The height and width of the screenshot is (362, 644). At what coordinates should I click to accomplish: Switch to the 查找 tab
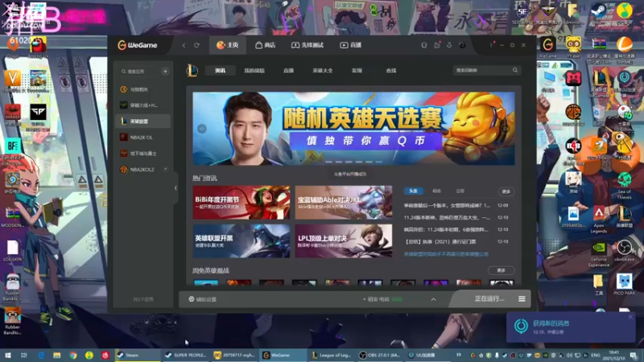click(391, 71)
